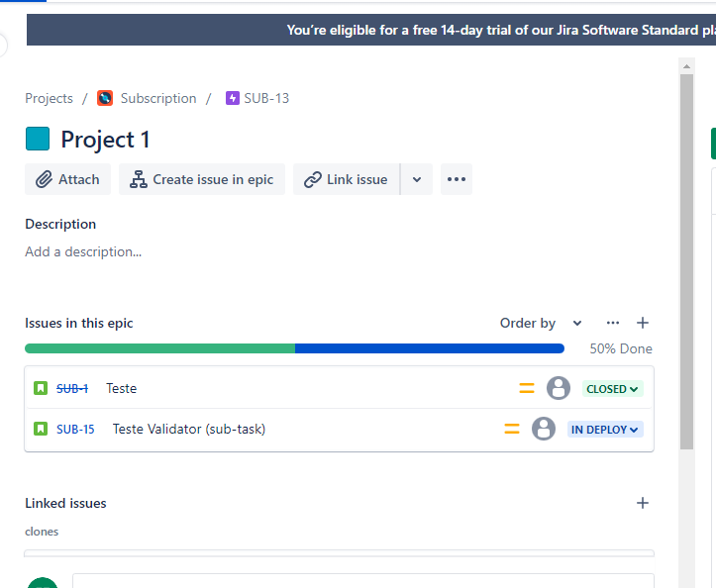Viewport: 716px width, 588px height.
Task: Click the Attach button
Action: click(x=67, y=179)
